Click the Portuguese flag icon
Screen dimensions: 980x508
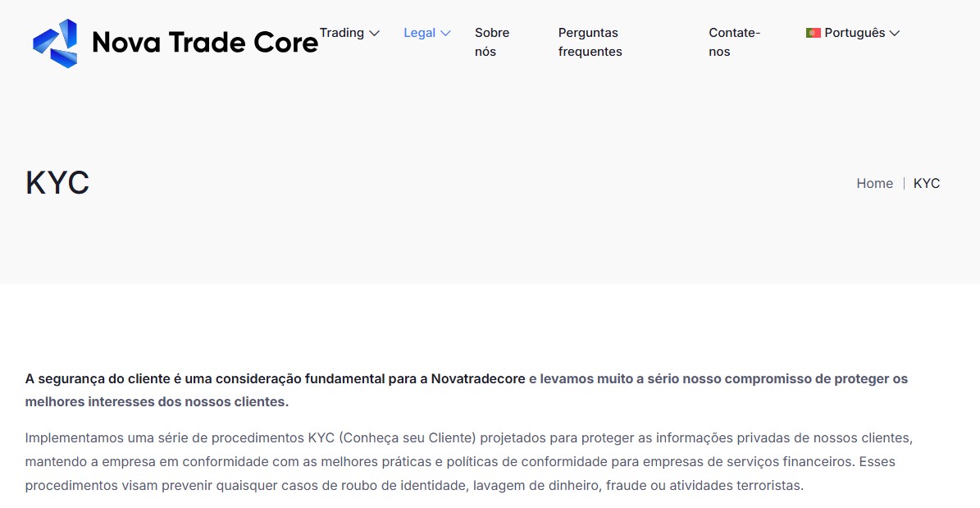pos(812,33)
